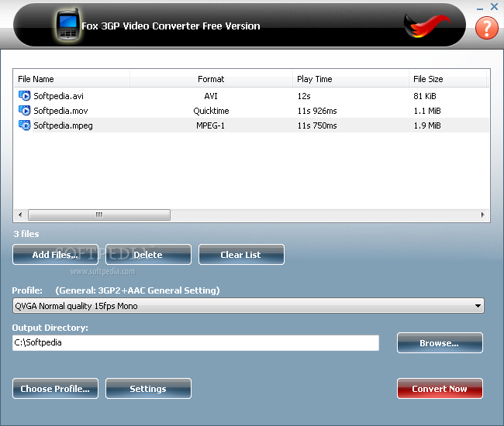
Task: Select the video icon next to Softpedia.mov
Action: pyautogui.click(x=25, y=111)
